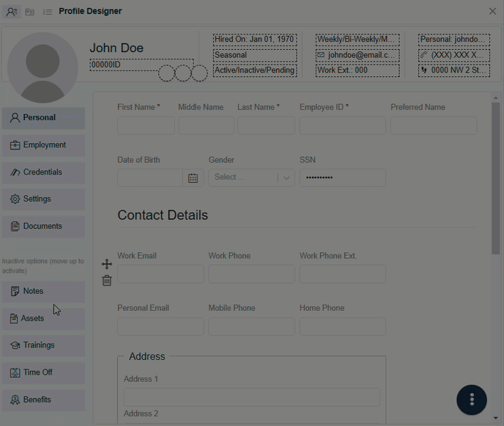Image resolution: width=504 pixels, height=426 pixels.
Task: Delete section using the trash icon
Action: pyautogui.click(x=107, y=281)
